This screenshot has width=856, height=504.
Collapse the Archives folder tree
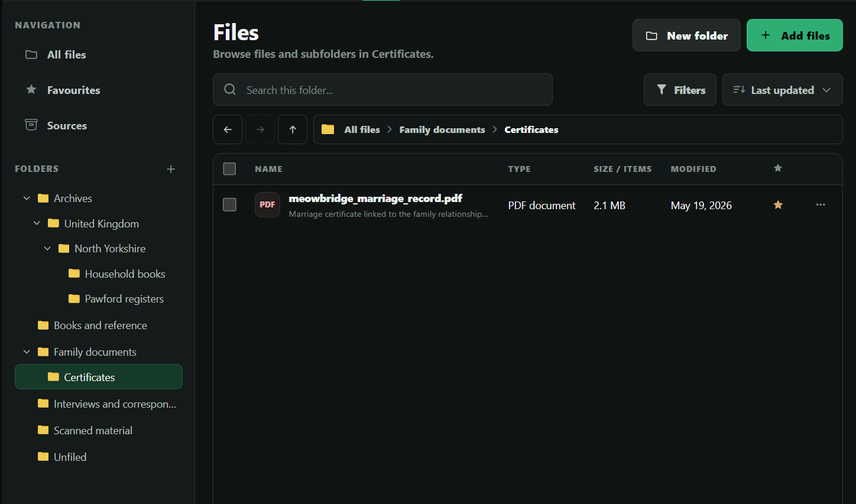[x=27, y=198]
